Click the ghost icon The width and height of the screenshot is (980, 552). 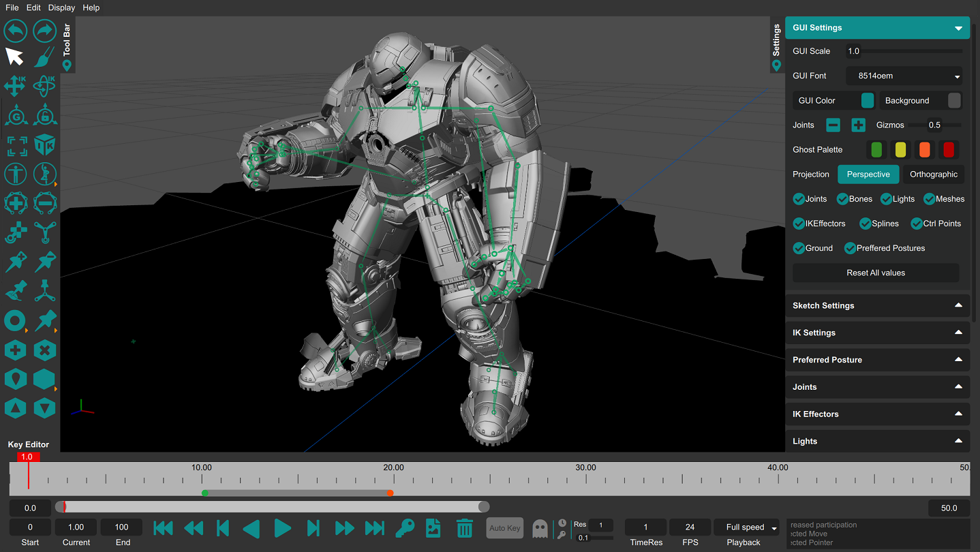540,528
